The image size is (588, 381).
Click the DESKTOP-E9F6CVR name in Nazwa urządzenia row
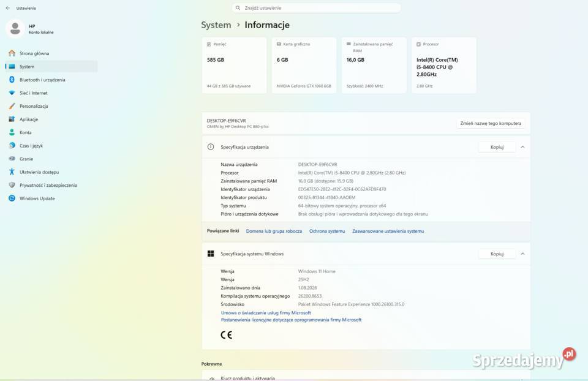click(x=318, y=165)
